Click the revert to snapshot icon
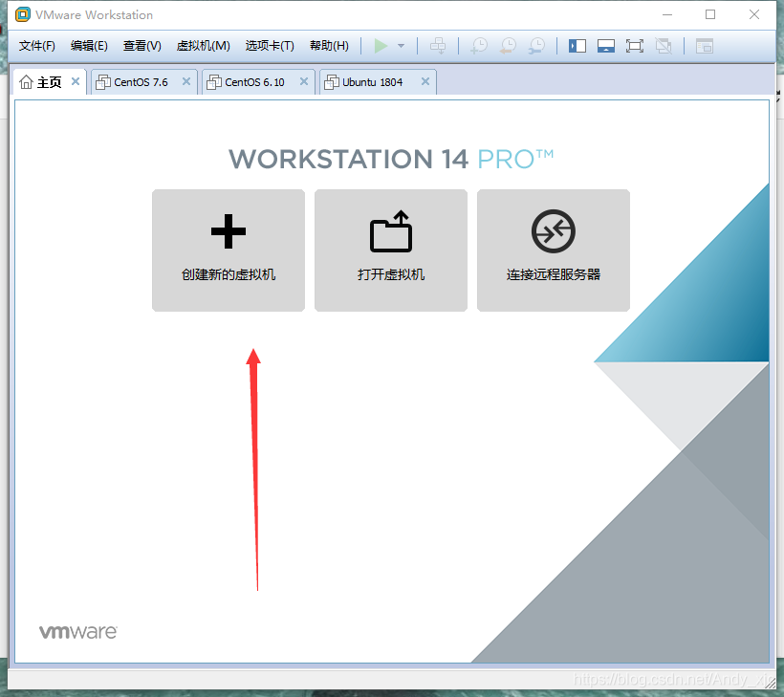This screenshot has width=784, height=697. tap(508, 46)
